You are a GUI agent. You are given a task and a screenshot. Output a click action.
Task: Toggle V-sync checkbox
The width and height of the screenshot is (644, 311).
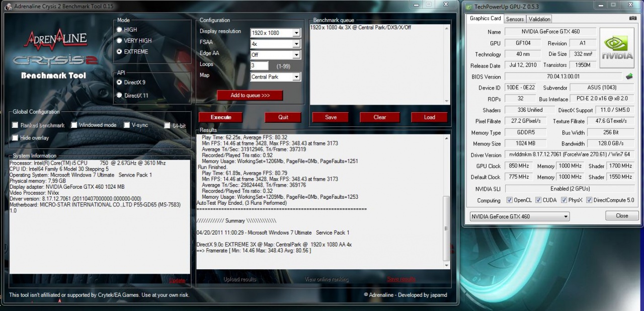[127, 125]
